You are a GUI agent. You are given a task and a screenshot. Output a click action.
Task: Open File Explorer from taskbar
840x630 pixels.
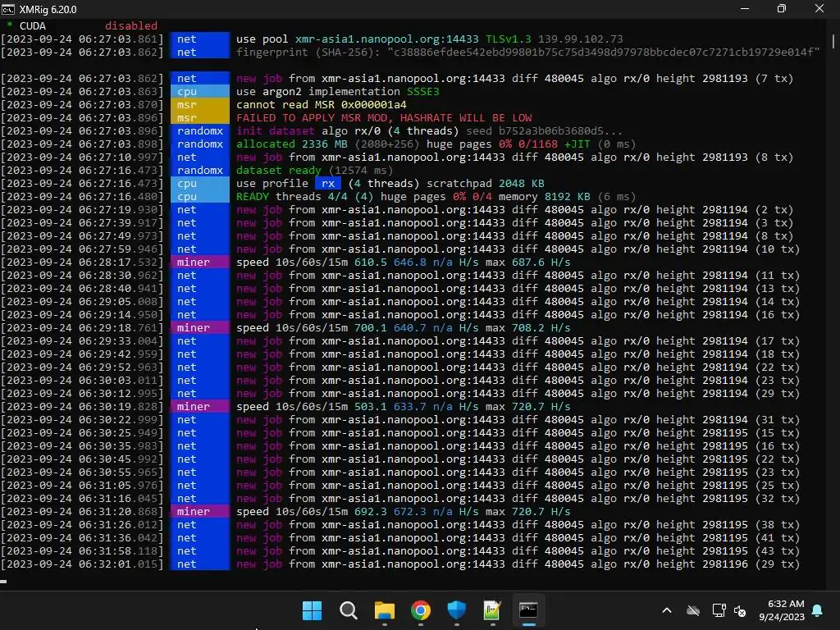tap(385, 610)
